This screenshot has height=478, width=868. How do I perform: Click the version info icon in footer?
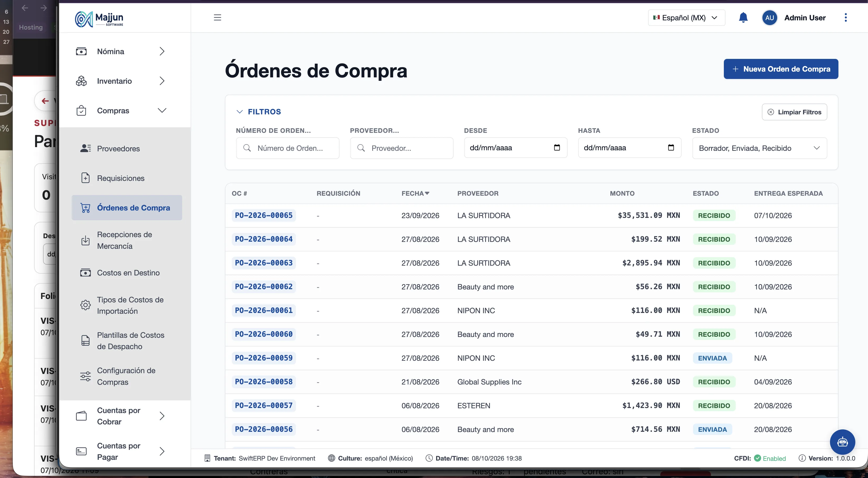(x=802, y=458)
